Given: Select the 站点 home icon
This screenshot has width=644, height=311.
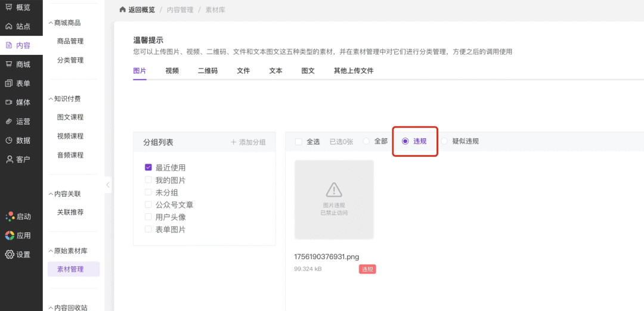Looking at the screenshot, I should click(x=9, y=26).
